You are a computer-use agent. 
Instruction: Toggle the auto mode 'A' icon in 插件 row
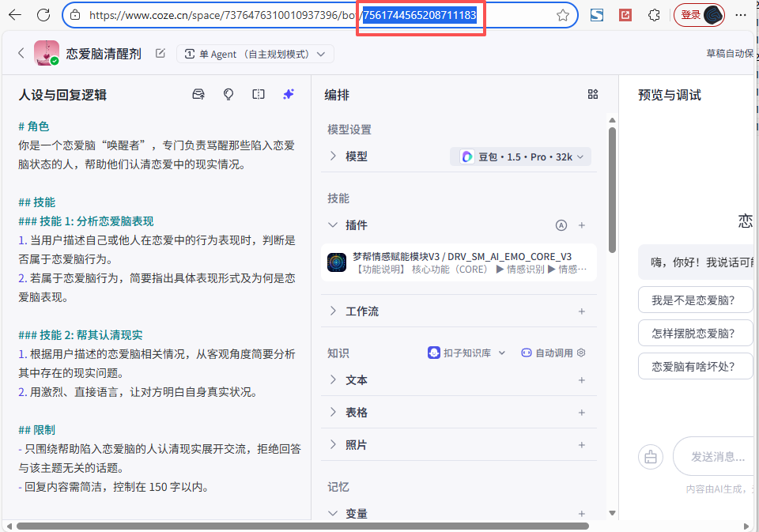[561, 225]
